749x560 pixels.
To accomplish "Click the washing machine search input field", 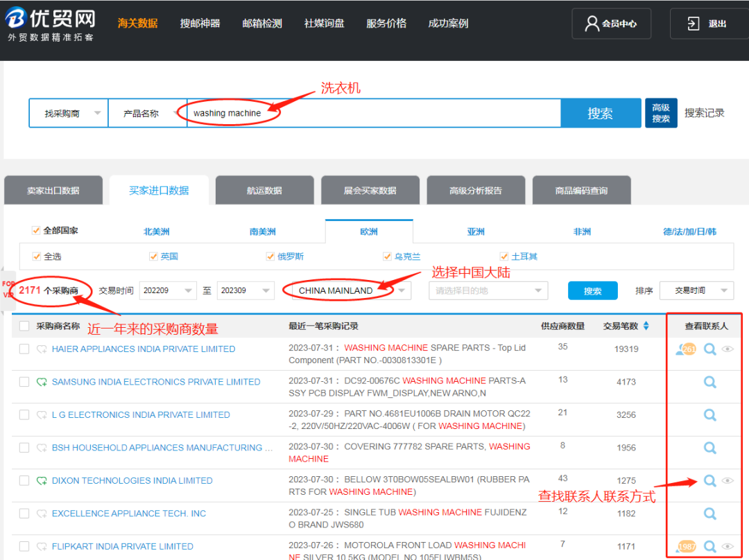I will click(374, 113).
